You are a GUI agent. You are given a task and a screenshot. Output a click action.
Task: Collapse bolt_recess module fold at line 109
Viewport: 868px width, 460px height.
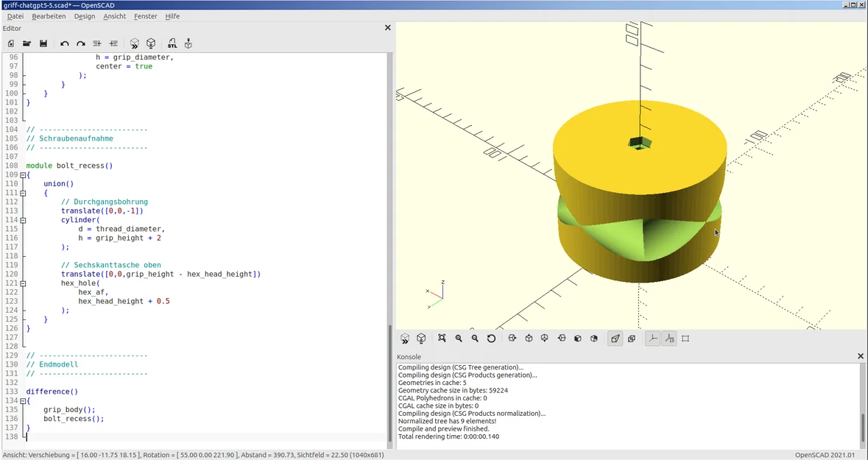pyautogui.click(x=23, y=175)
